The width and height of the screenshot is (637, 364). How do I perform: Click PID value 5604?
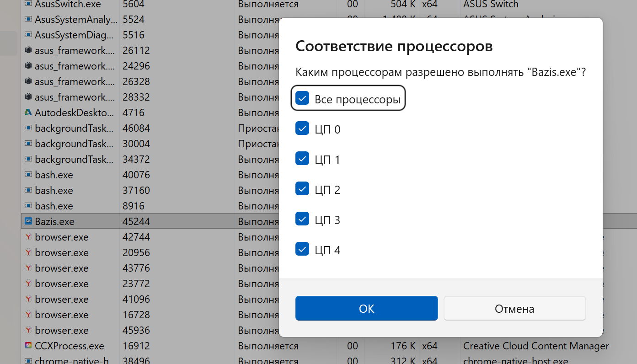(x=134, y=4)
